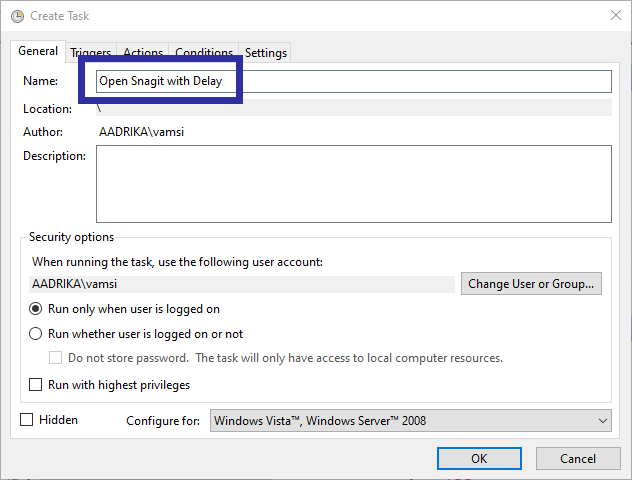The height and width of the screenshot is (480, 632).
Task: Open the Triggers tab
Action: [91, 53]
